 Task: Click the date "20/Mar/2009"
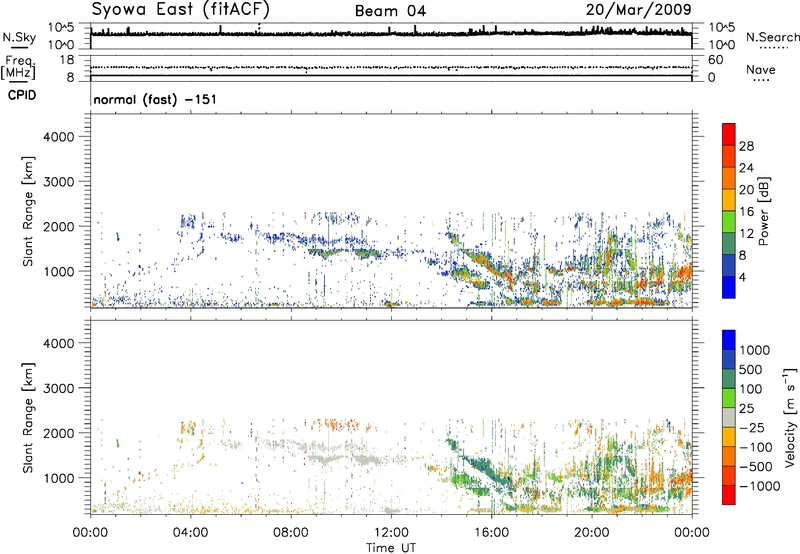pos(638,9)
